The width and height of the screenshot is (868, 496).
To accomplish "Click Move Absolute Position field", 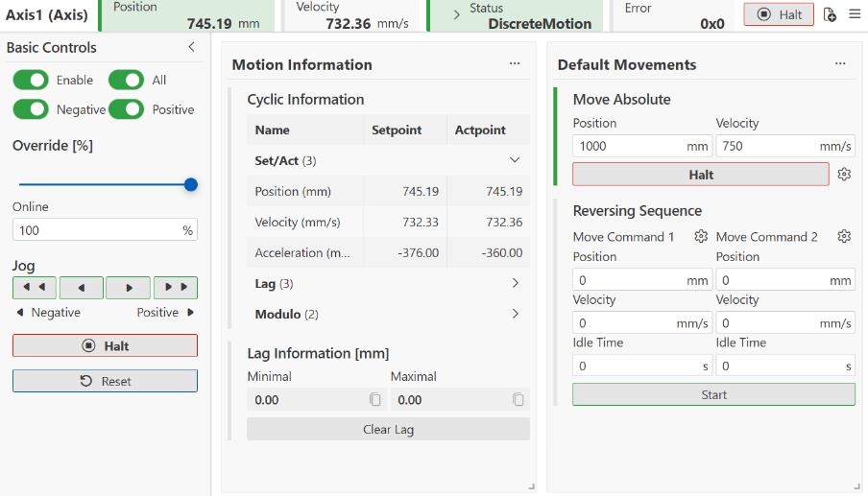I will pyautogui.click(x=642, y=146).
